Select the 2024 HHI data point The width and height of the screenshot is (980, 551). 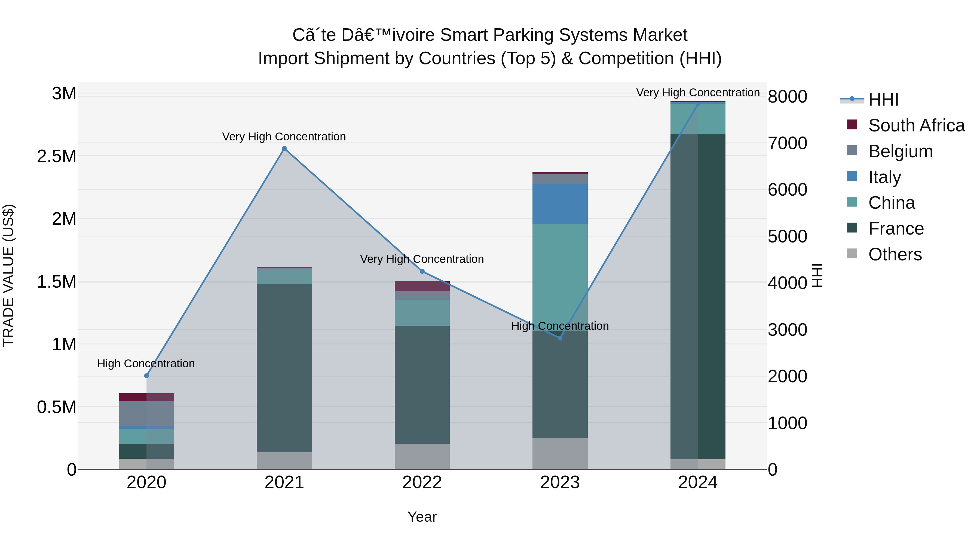[698, 104]
